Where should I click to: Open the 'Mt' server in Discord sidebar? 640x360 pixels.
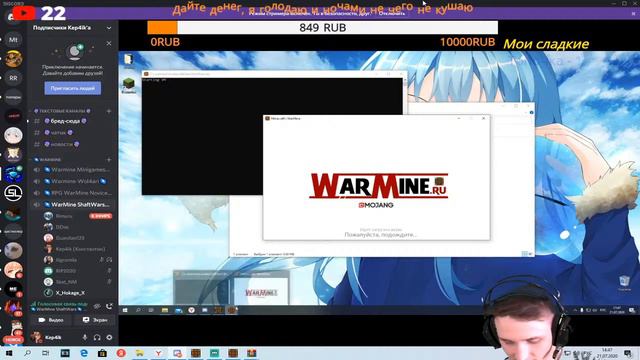click(x=13, y=40)
